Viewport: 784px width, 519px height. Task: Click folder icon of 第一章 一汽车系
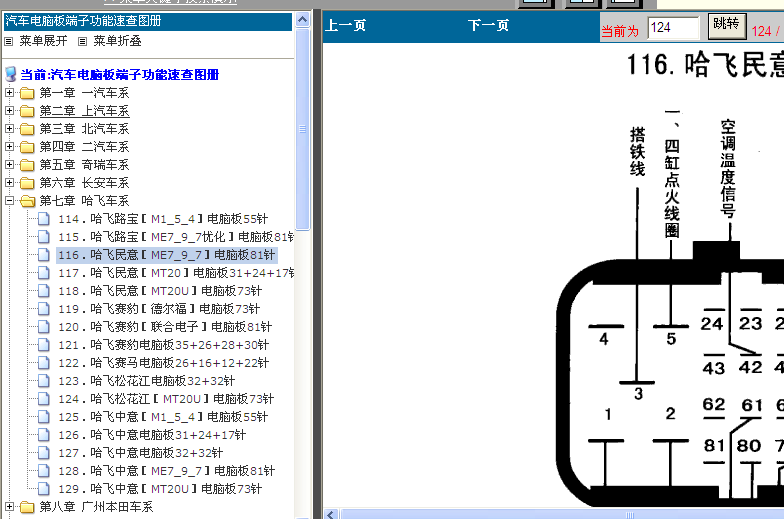[27, 93]
